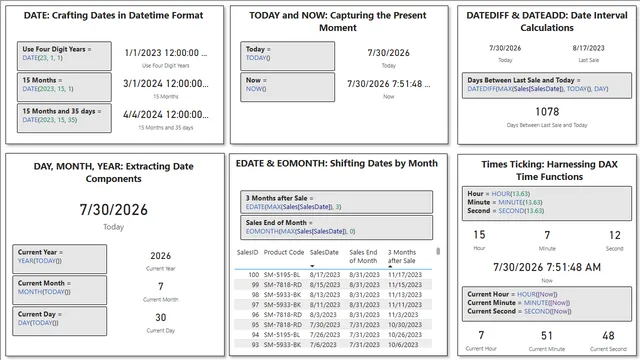
Task: Click the 'DATEDIFF & DATEADD' panel title
Action: pos(547,22)
